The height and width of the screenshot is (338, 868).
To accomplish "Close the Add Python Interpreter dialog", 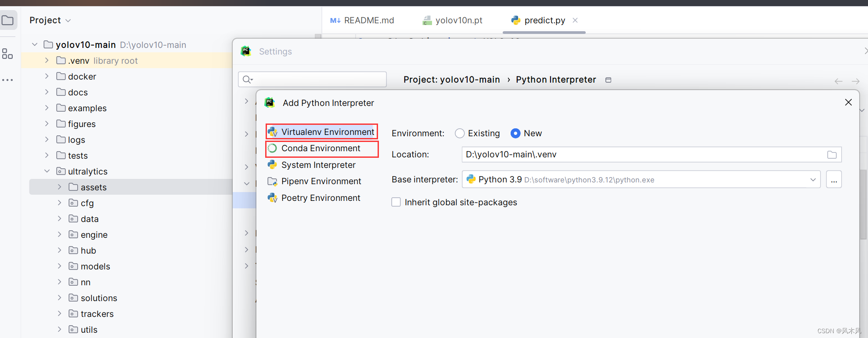I will point(848,102).
